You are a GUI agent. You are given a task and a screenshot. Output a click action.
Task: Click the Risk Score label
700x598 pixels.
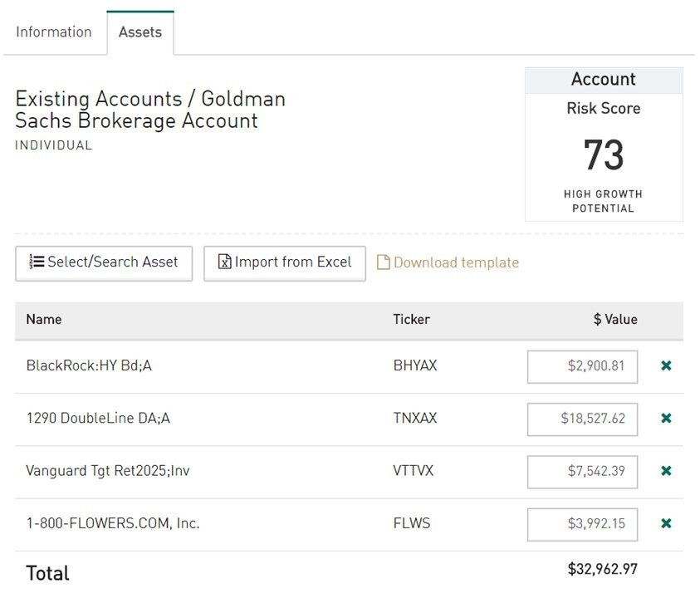[x=604, y=109]
